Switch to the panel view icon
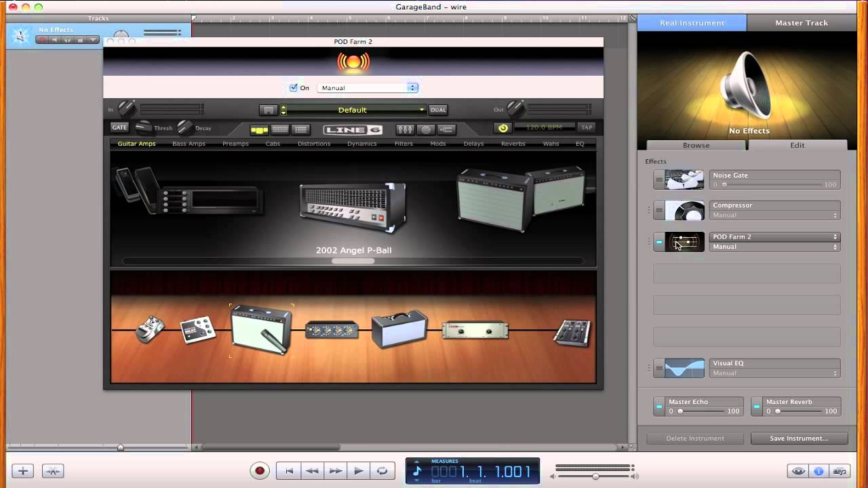868x488 pixels. pos(280,129)
